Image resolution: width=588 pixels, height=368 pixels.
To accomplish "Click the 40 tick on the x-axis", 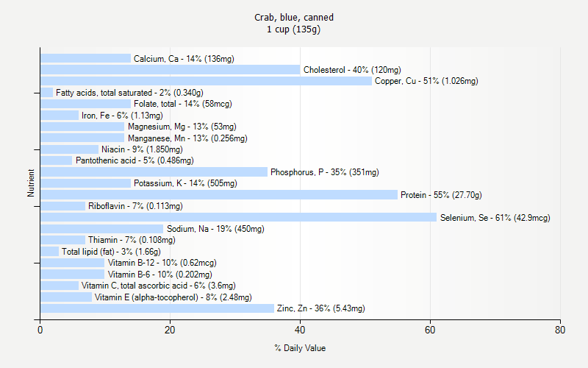I will click(300, 330).
